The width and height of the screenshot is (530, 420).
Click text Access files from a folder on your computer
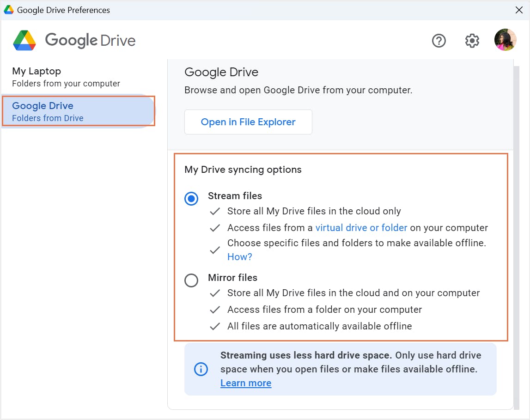[x=324, y=310]
